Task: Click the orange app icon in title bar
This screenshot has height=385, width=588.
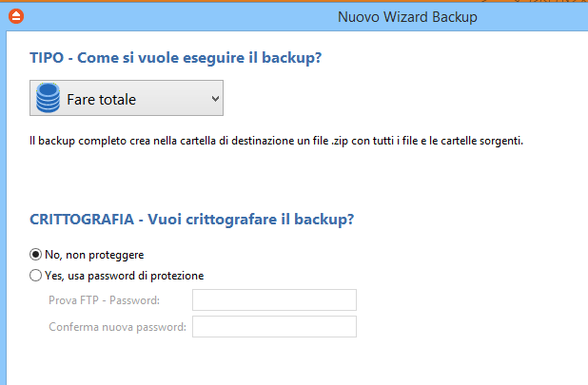Action: pos(14,16)
